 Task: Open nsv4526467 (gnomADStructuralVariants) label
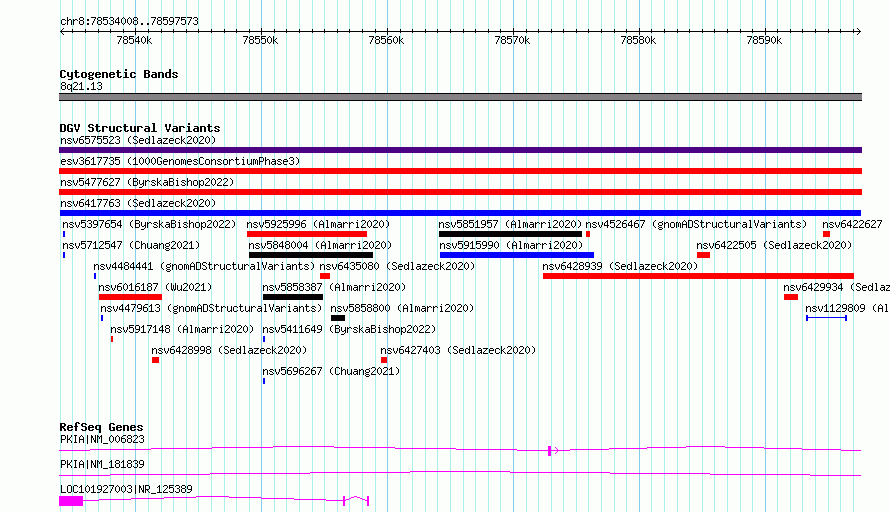696,224
